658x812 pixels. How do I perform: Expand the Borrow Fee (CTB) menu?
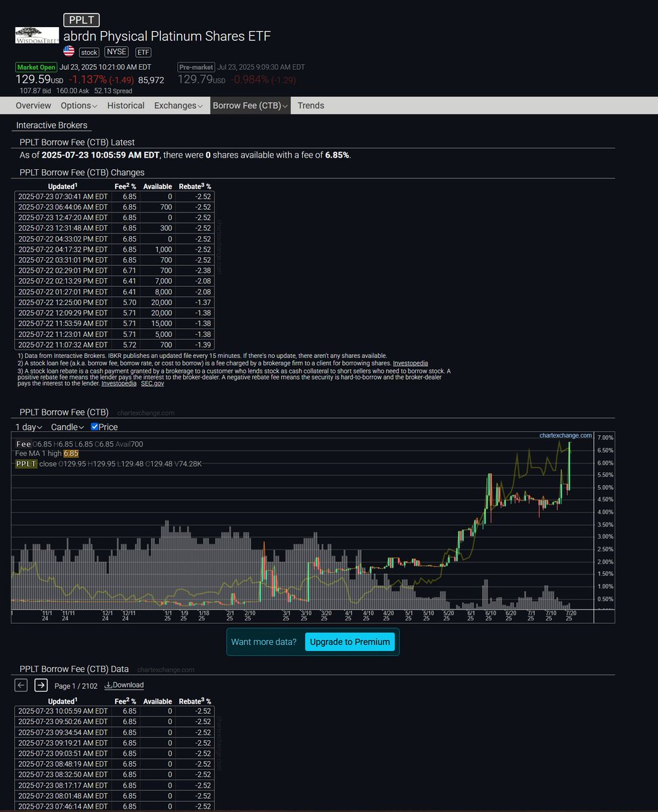tap(250, 106)
